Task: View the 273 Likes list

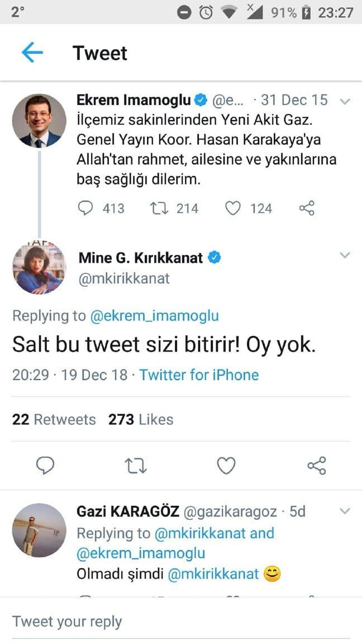Action: [x=141, y=419]
